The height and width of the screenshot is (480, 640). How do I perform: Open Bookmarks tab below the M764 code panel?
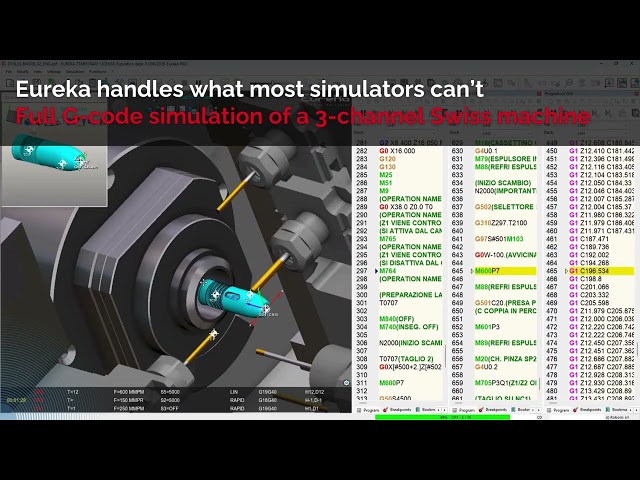coord(425,410)
